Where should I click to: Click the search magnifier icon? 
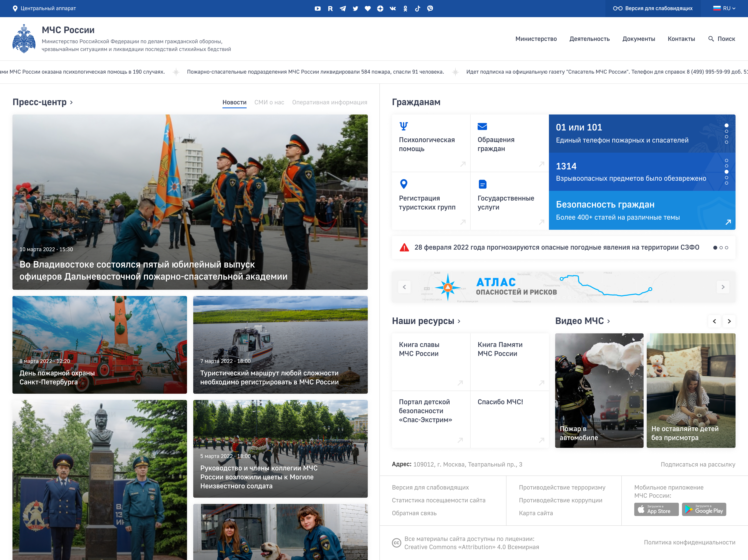[x=711, y=39]
